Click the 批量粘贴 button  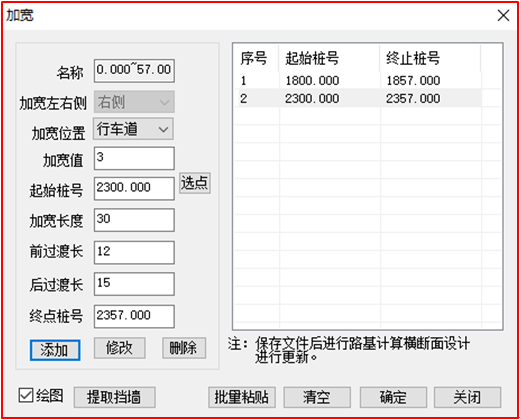[242, 397]
